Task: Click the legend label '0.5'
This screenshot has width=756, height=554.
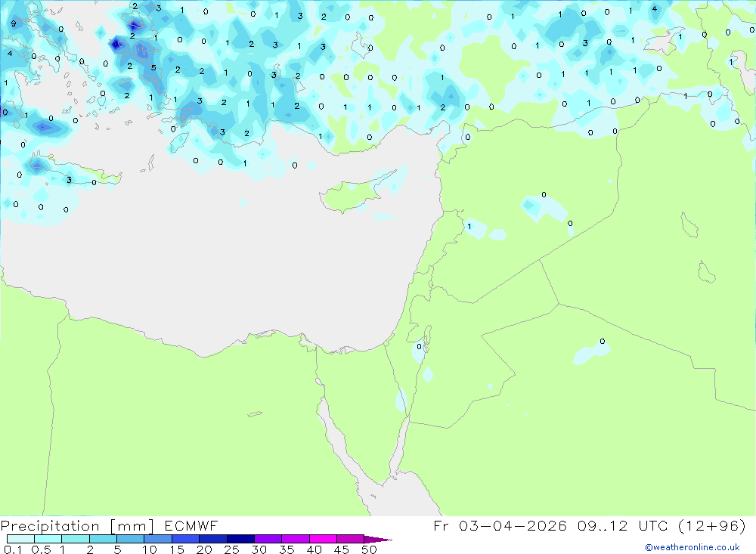Action: (x=41, y=549)
